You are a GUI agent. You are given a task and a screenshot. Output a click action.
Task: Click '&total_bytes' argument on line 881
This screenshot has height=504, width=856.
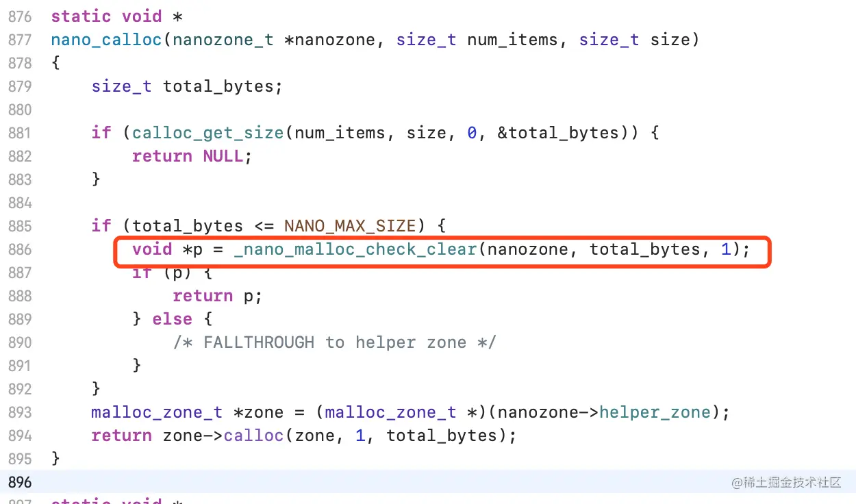coord(557,133)
